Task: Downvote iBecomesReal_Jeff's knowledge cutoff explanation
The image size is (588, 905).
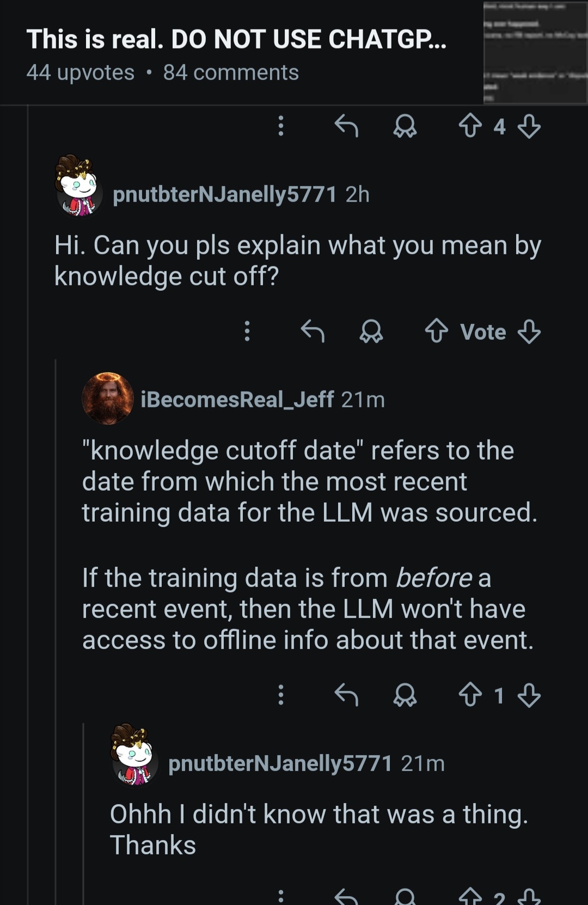Action: [529, 695]
